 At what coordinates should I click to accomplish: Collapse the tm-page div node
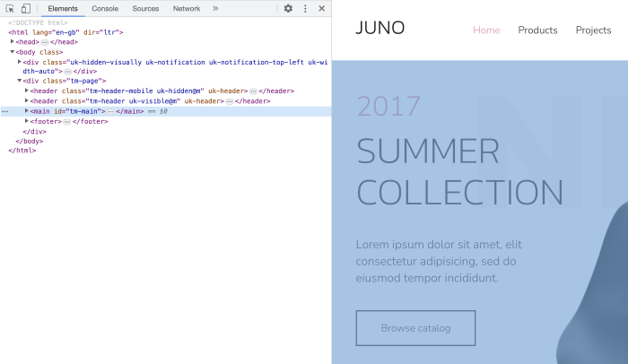tap(20, 82)
